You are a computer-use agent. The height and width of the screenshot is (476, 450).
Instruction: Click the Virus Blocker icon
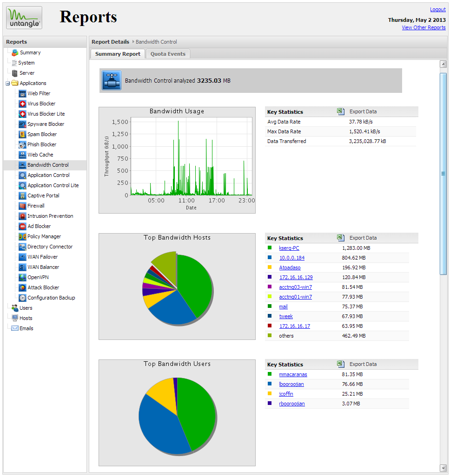pos(22,104)
